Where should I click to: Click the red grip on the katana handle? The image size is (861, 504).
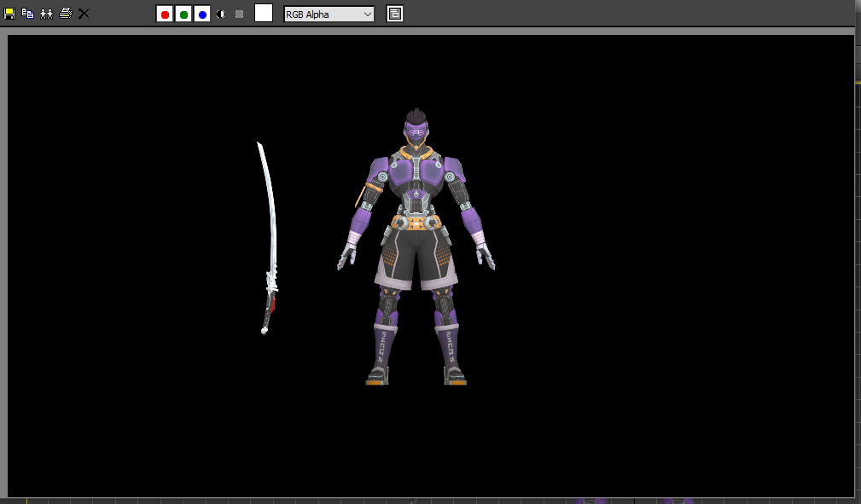pos(272,304)
